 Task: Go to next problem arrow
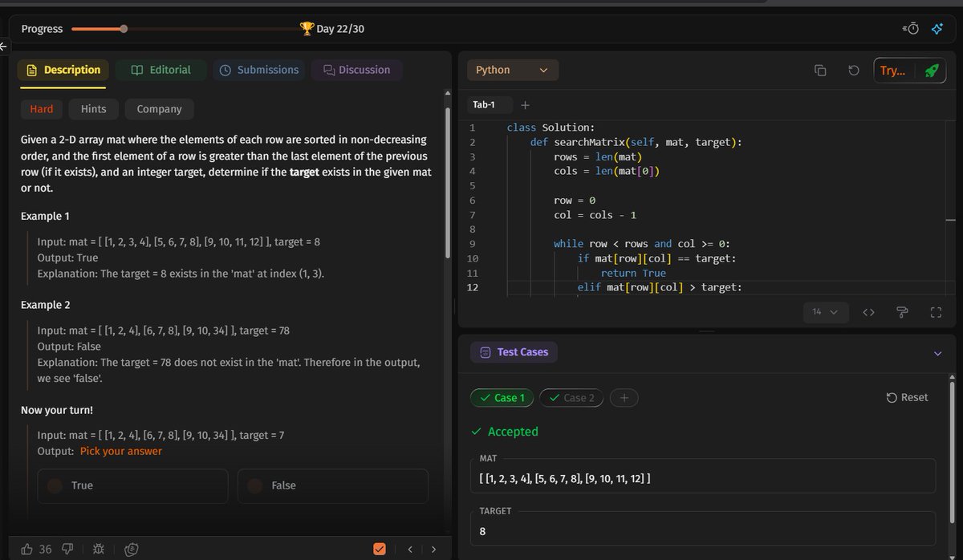tap(434, 550)
